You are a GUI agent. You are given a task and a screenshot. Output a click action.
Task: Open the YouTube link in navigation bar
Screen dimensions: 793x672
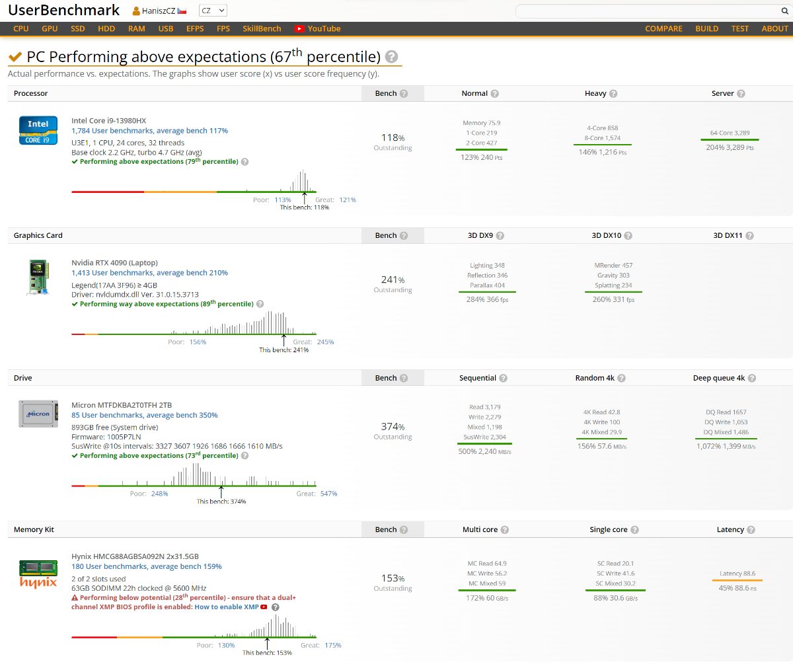point(318,28)
